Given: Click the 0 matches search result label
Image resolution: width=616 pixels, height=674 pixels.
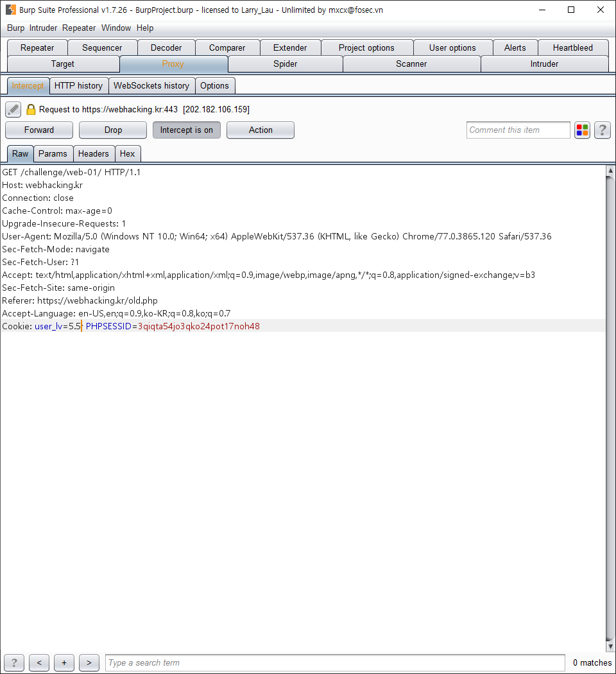Looking at the screenshot, I should point(592,662).
